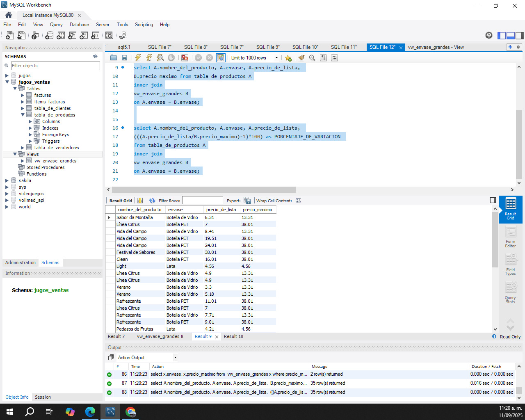525x420 pixels.
Task: Toggle continue-on-error execution icon
Action: pos(185,58)
